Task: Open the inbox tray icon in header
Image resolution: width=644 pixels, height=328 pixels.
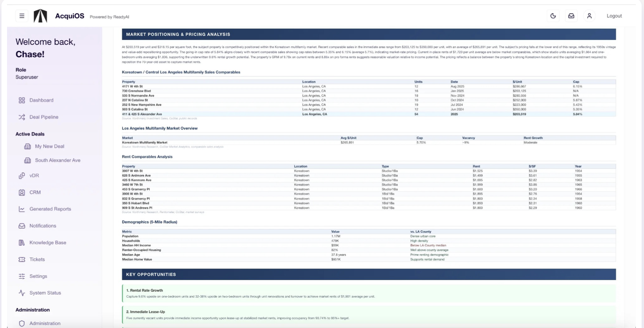Action: pyautogui.click(x=571, y=16)
